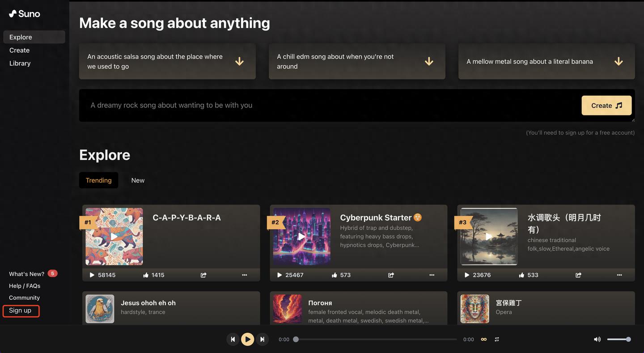The height and width of the screenshot is (353, 644).
Task: Click Sign up in the sidebar
Action: click(21, 310)
